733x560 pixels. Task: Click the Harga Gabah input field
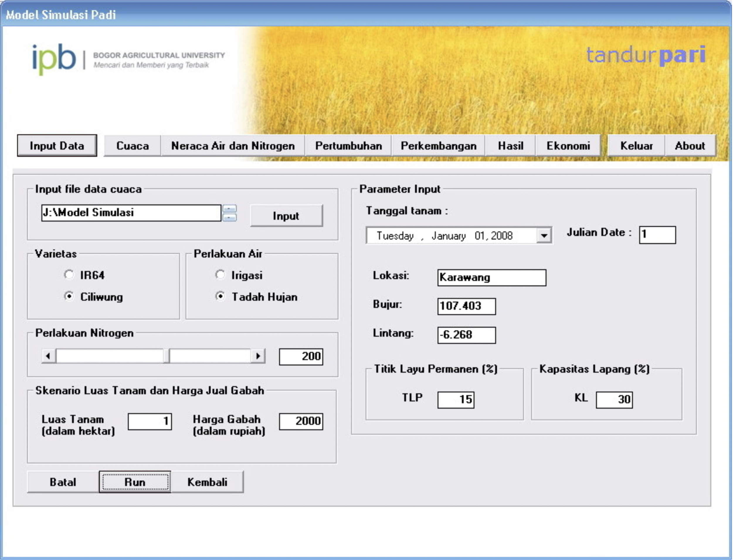click(301, 421)
